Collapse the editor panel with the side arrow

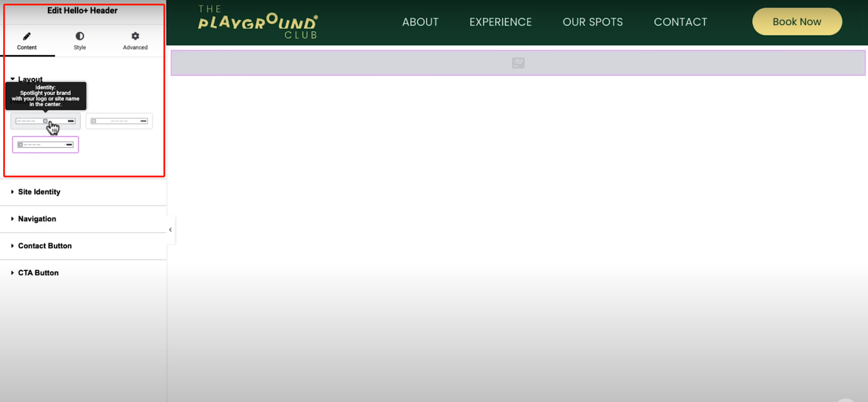pyautogui.click(x=170, y=230)
